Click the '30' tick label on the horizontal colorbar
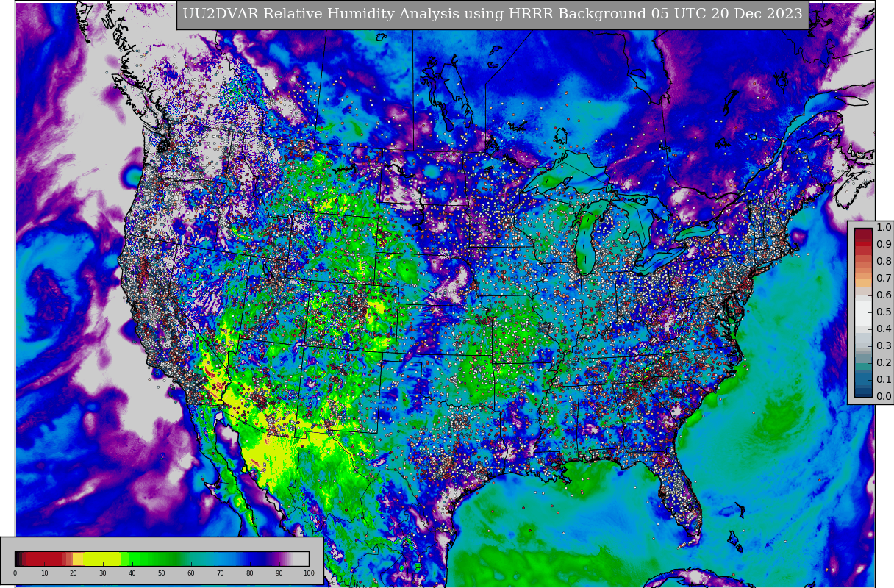 [103, 573]
